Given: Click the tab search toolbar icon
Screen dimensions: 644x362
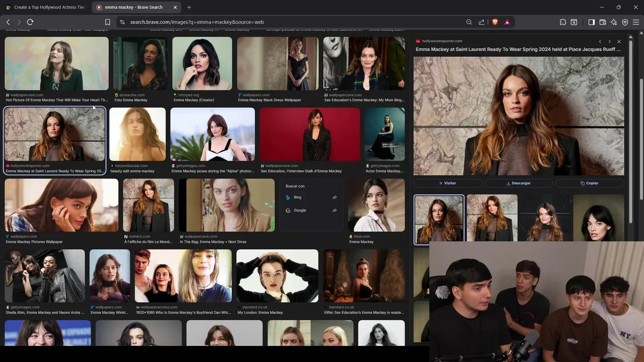Looking at the screenshot, I should coord(574,22).
